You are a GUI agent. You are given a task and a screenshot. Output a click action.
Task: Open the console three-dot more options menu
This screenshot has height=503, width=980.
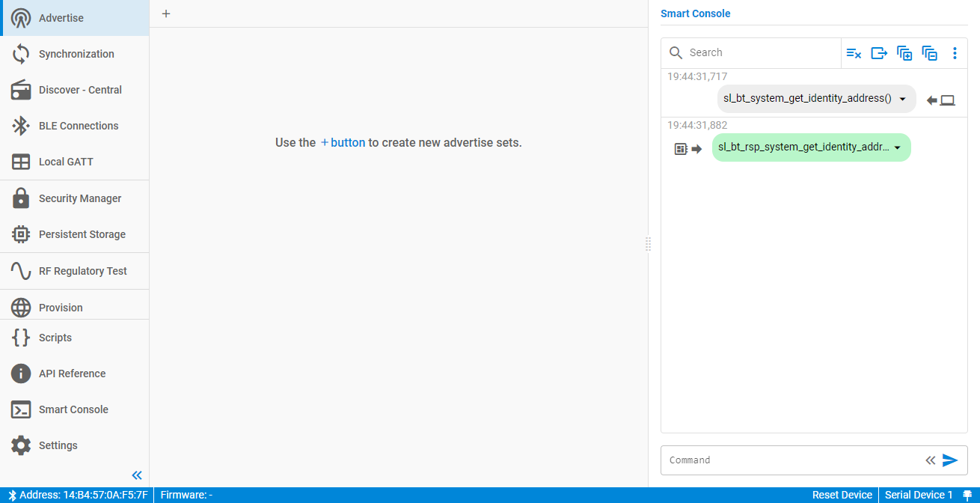[955, 53]
